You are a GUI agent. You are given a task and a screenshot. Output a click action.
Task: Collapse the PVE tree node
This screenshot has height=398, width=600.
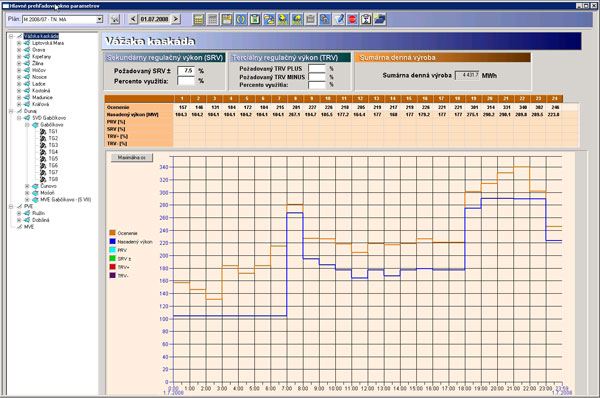click(11, 206)
